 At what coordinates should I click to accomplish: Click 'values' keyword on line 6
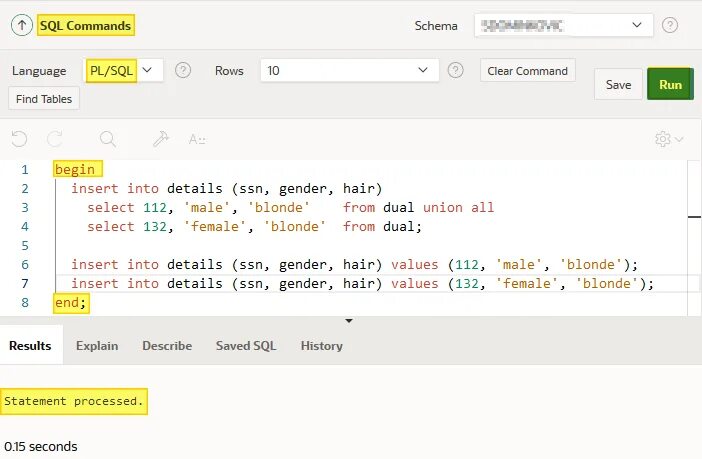(x=415, y=265)
